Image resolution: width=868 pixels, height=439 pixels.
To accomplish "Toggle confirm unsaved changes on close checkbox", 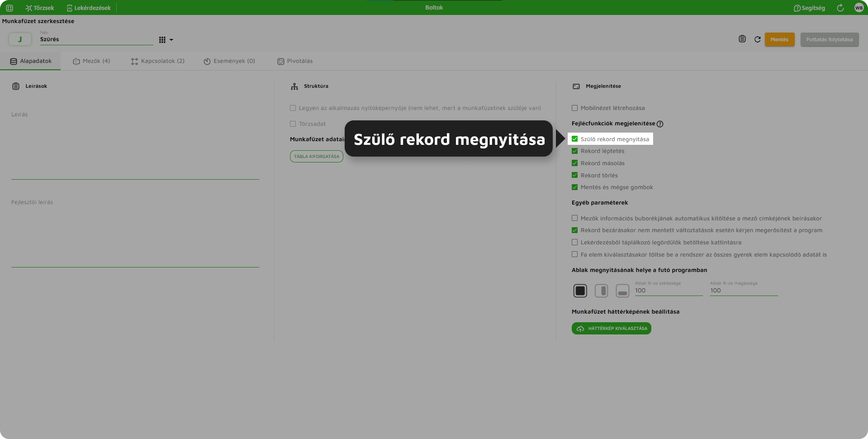I will pyautogui.click(x=574, y=230).
